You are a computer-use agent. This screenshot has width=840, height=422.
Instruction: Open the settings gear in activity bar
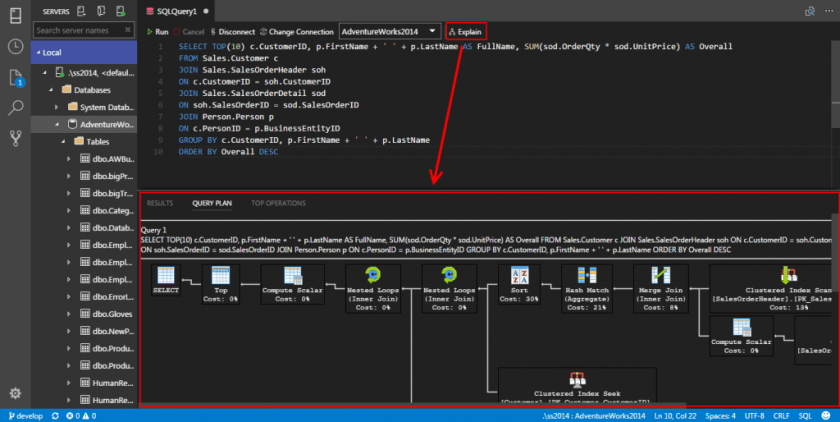[x=16, y=393]
